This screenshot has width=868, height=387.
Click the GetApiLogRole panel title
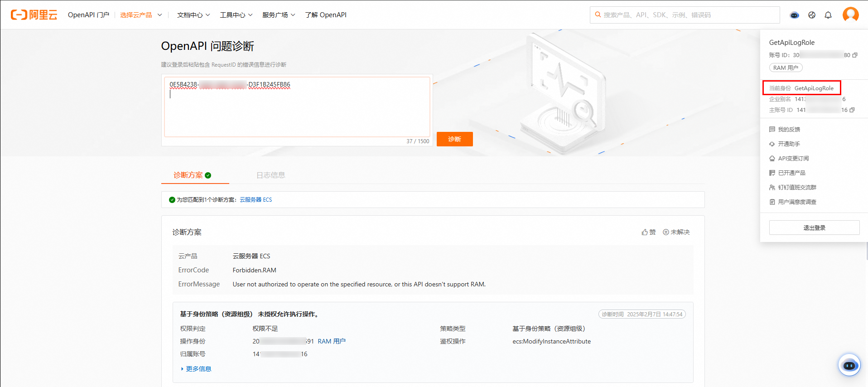point(792,43)
